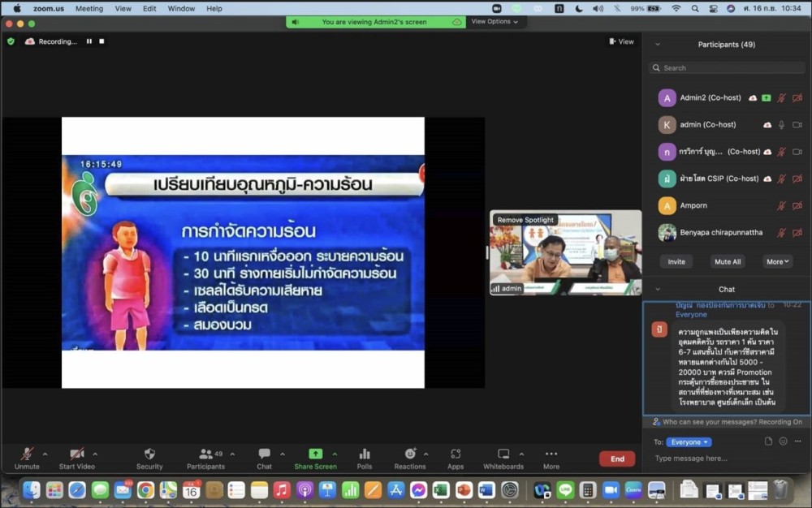Click the Apps toolbar icon
Image resolution: width=812 pixels, height=508 pixels.
pyautogui.click(x=456, y=454)
